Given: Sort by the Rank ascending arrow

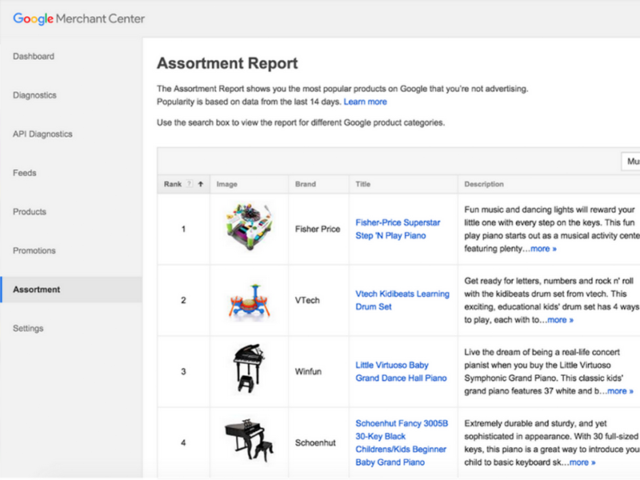Looking at the screenshot, I should tap(200, 184).
